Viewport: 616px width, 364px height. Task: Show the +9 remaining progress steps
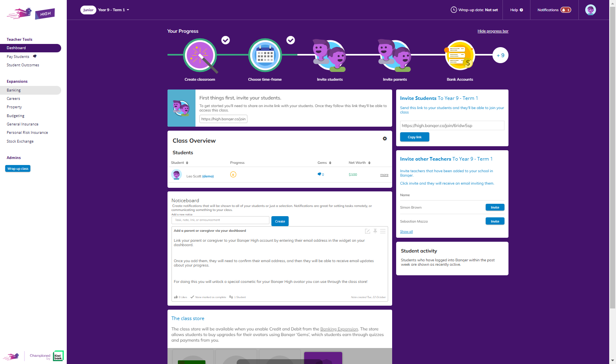(500, 55)
